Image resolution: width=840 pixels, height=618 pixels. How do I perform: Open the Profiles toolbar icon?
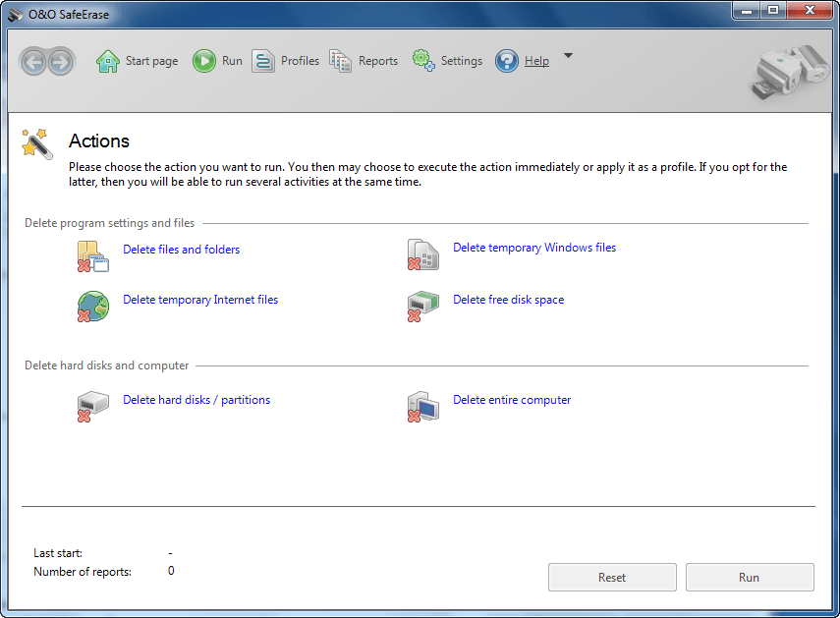click(x=263, y=61)
